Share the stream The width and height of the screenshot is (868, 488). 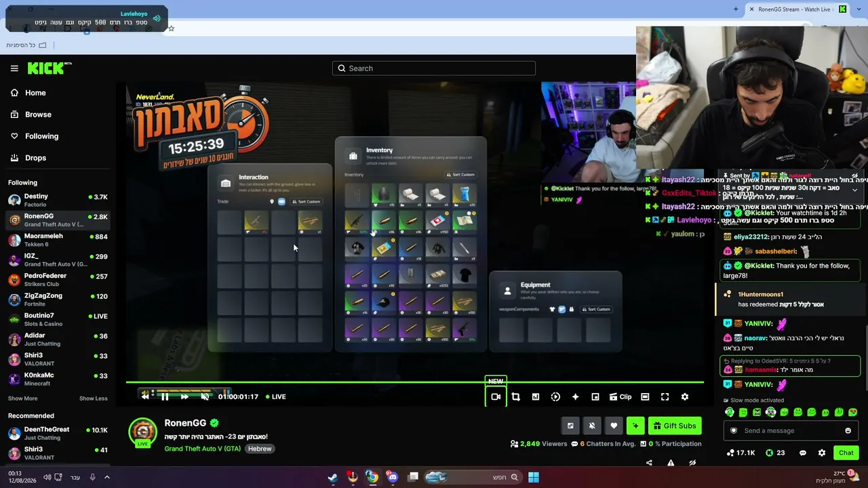tap(649, 463)
